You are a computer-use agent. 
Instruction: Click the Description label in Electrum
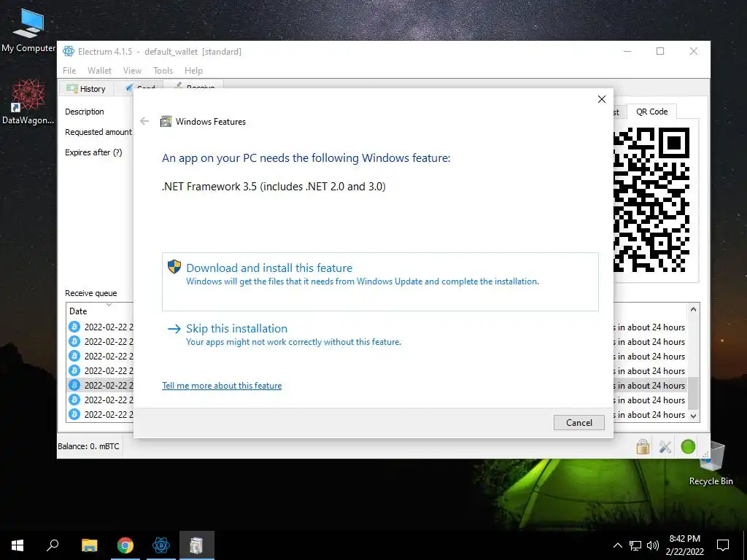(85, 112)
